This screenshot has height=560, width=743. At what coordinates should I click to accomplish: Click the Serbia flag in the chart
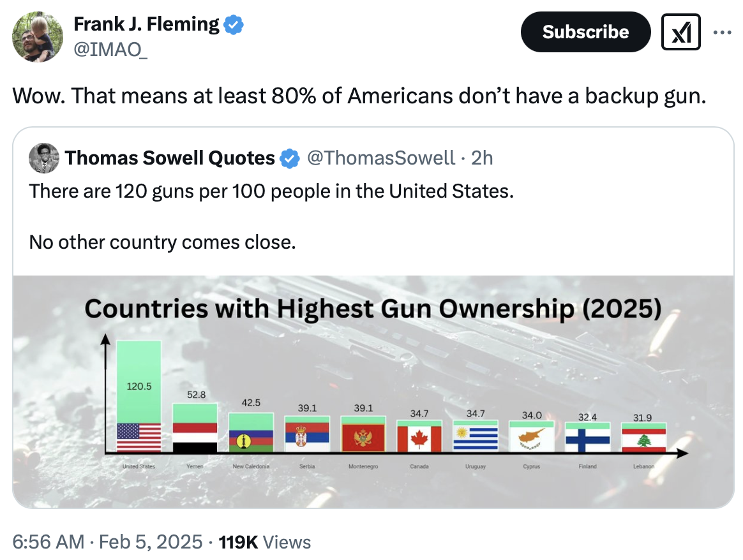tap(307, 438)
